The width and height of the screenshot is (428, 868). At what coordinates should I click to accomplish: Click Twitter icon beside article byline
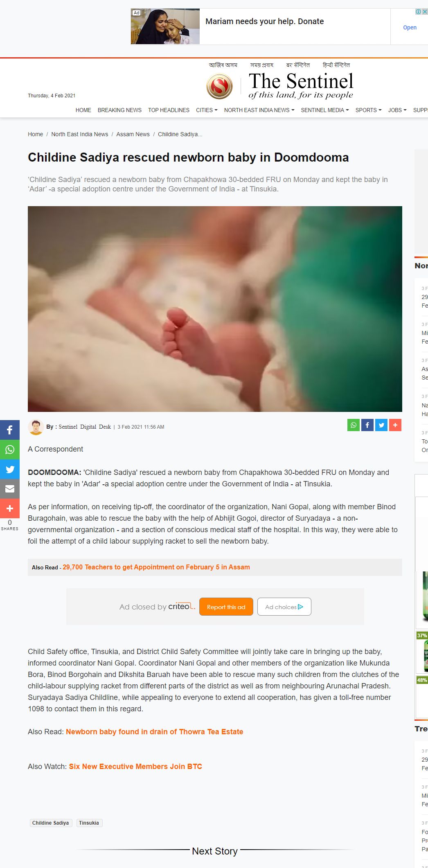[x=381, y=425]
